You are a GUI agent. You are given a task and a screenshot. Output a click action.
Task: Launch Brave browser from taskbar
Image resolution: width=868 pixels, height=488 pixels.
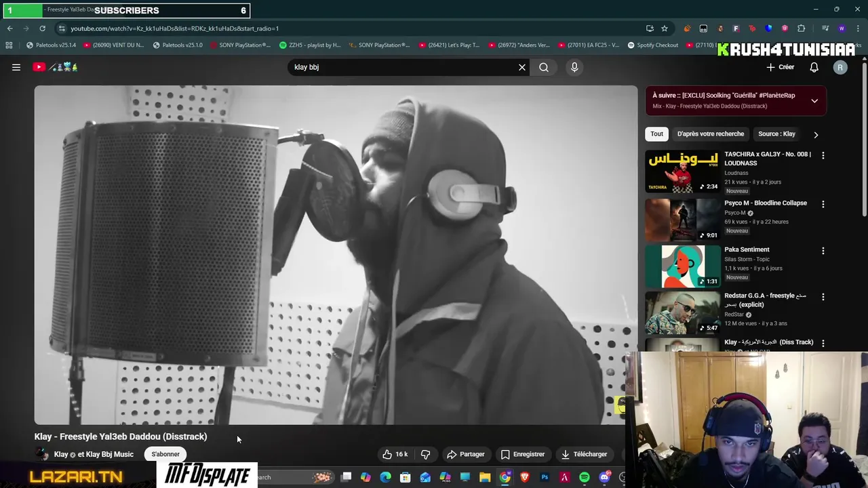click(524, 477)
